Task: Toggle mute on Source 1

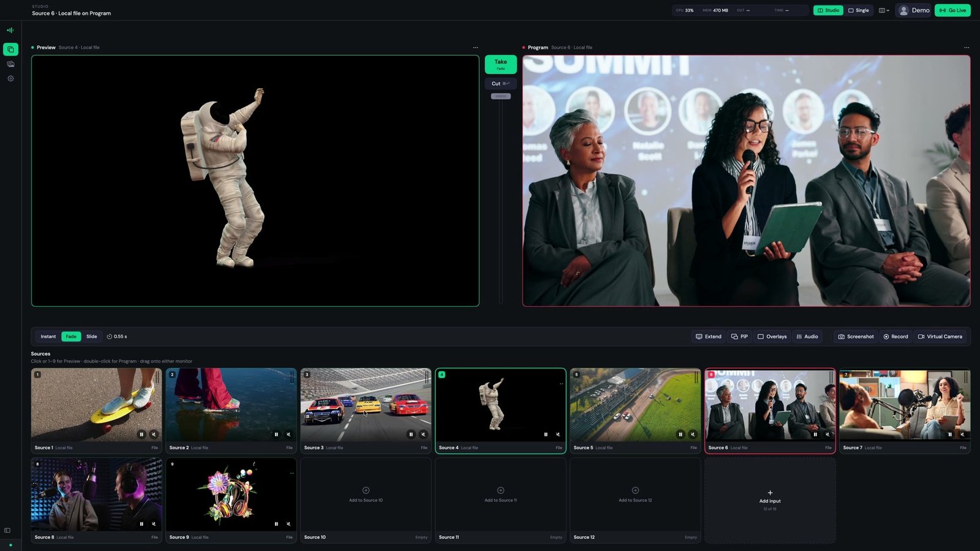Action: (154, 435)
